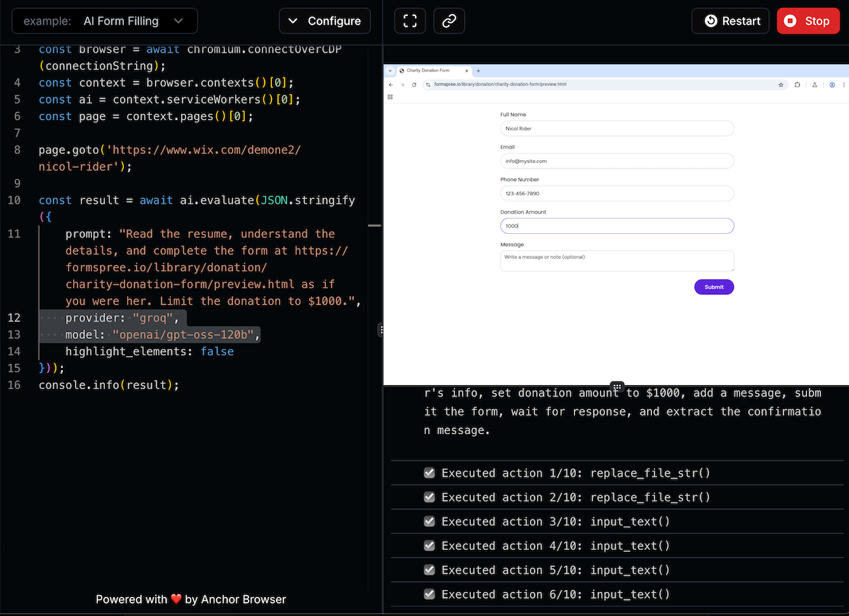Open a new browser tab with the plus icon
This screenshot has height=616, width=849.
click(x=478, y=71)
